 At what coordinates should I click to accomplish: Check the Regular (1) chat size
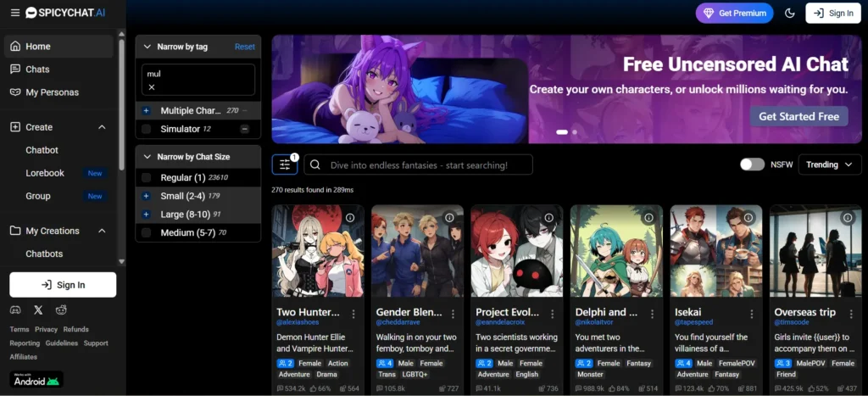click(x=146, y=178)
